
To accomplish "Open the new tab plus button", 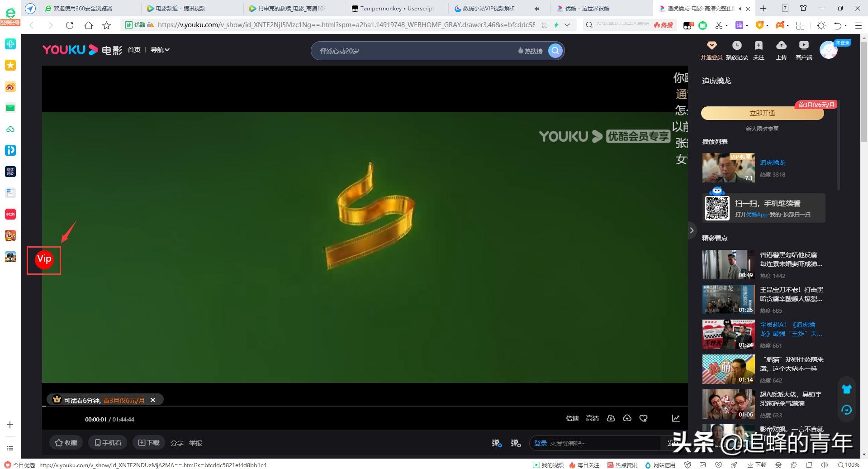I will coord(763,8).
